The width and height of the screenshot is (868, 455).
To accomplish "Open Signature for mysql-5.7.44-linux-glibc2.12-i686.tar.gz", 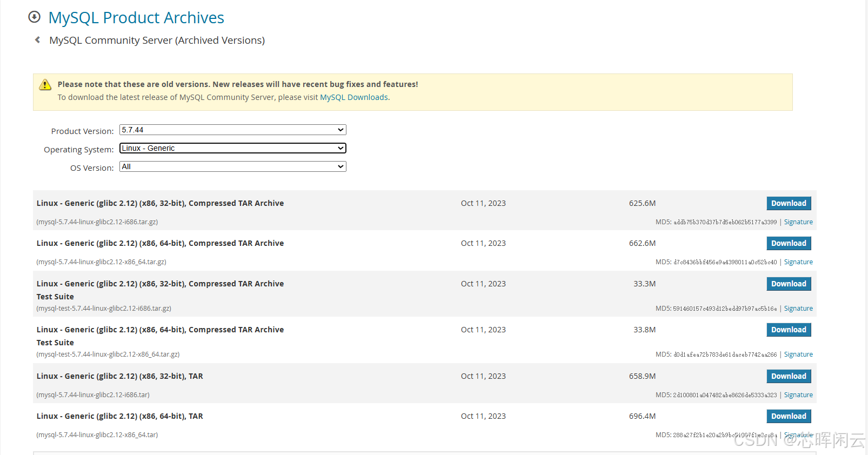I will point(798,222).
